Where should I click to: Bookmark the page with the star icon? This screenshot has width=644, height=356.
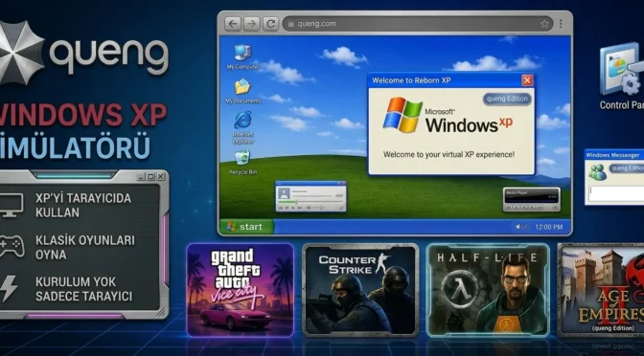[x=544, y=24]
